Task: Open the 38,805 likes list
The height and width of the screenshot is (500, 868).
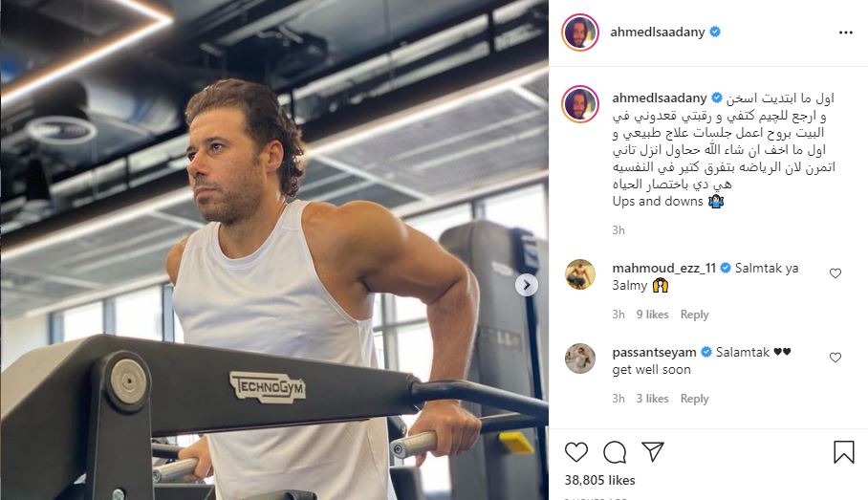Action: [x=599, y=480]
